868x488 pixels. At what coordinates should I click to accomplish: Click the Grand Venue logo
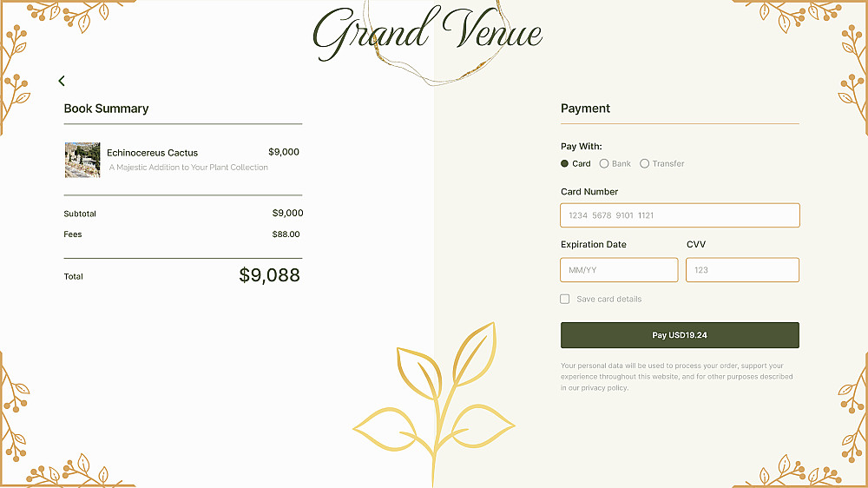[x=427, y=33]
